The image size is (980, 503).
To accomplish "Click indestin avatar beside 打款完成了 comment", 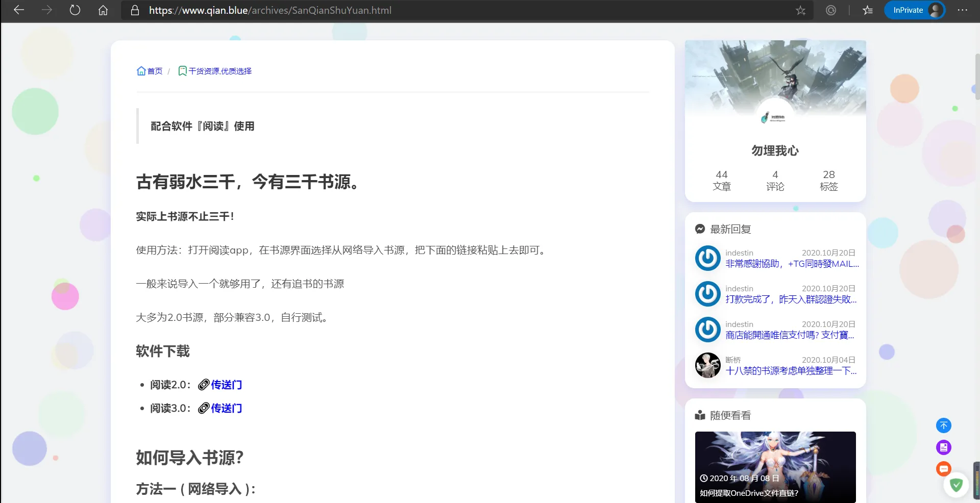I will (x=708, y=294).
